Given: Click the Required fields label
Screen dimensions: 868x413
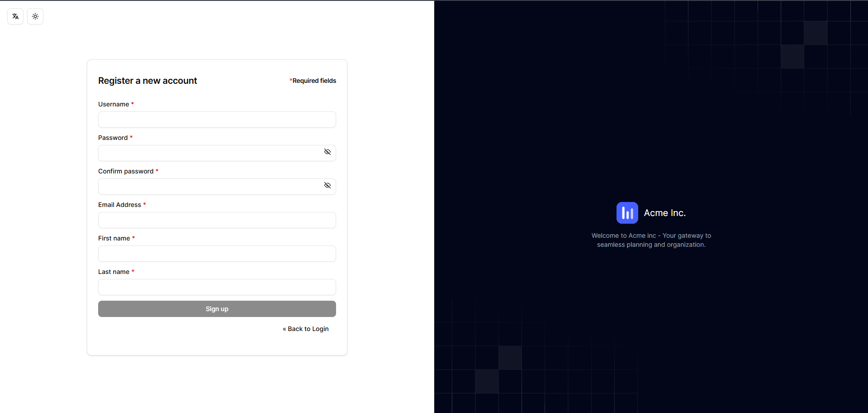Looking at the screenshot, I should point(313,81).
